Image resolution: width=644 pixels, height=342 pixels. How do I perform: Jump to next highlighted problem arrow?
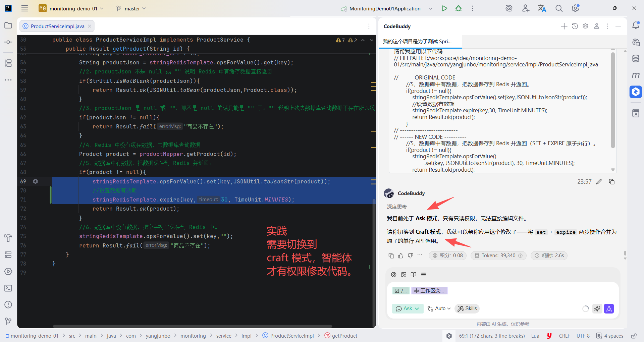(x=372, y=40)
